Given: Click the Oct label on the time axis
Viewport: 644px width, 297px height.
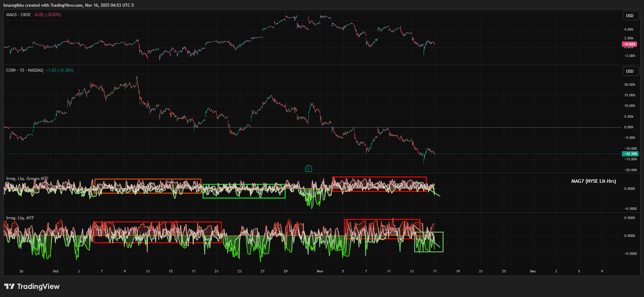Looking at the screenshot, I should [x=55, y=271].
